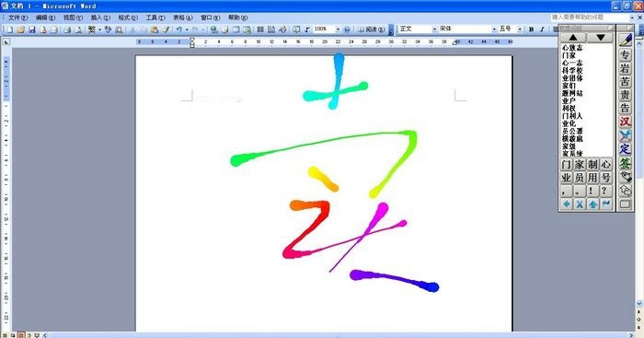Screen dimensions: 644x338
Task: Click the Save floppy disk icon
Action: pos(32,29)
